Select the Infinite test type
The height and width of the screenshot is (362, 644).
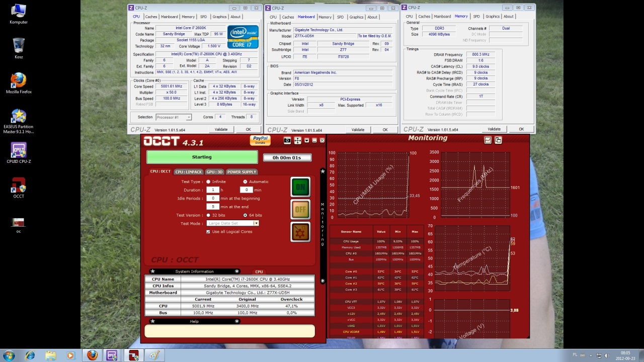(x=208, y=182)
